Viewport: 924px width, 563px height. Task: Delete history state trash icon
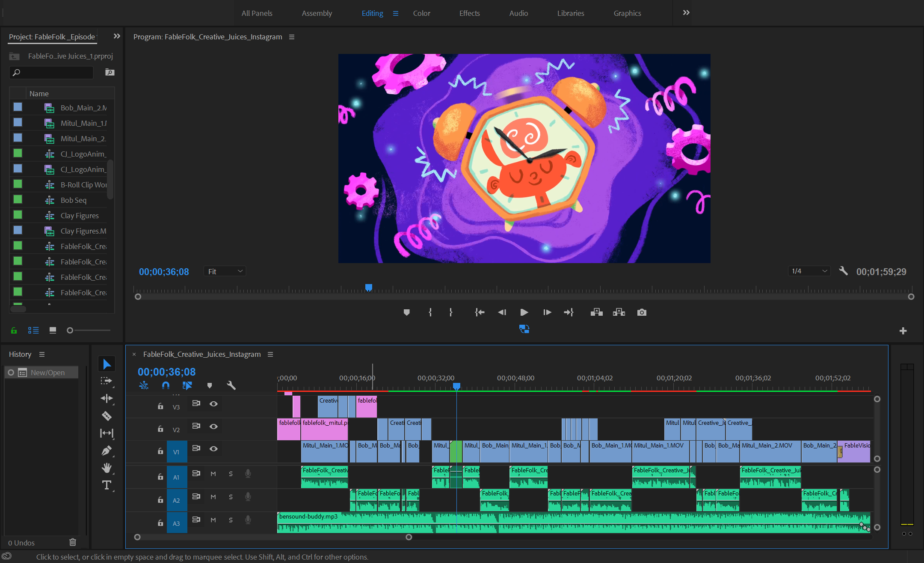(73, 542)
